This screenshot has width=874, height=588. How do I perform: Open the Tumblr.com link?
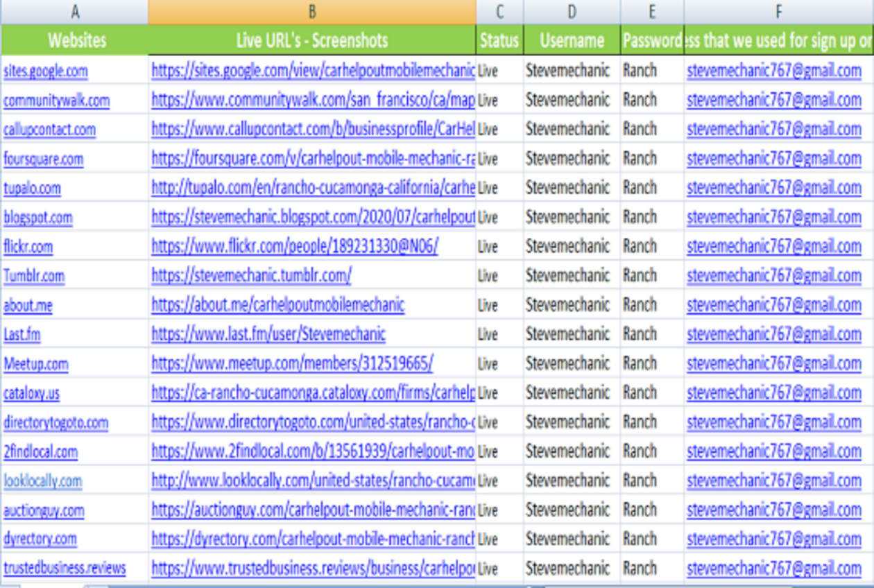coord(34,276)
